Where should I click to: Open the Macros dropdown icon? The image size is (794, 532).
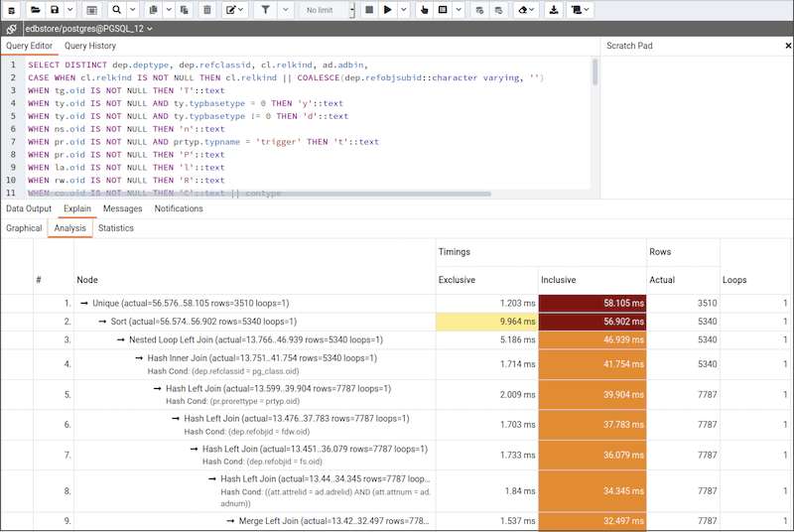point(580,10)
